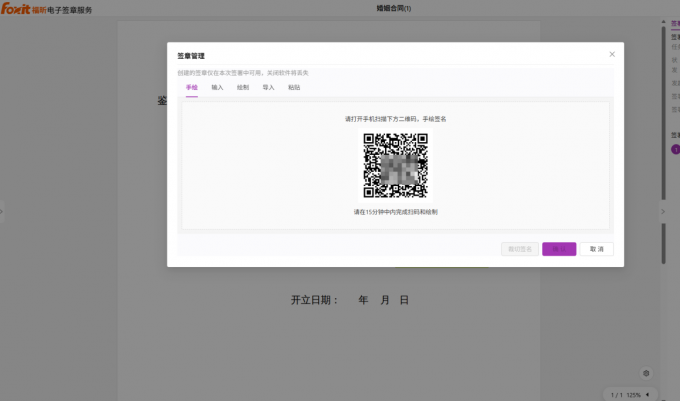Switch to the 绘制 tab

243,88
